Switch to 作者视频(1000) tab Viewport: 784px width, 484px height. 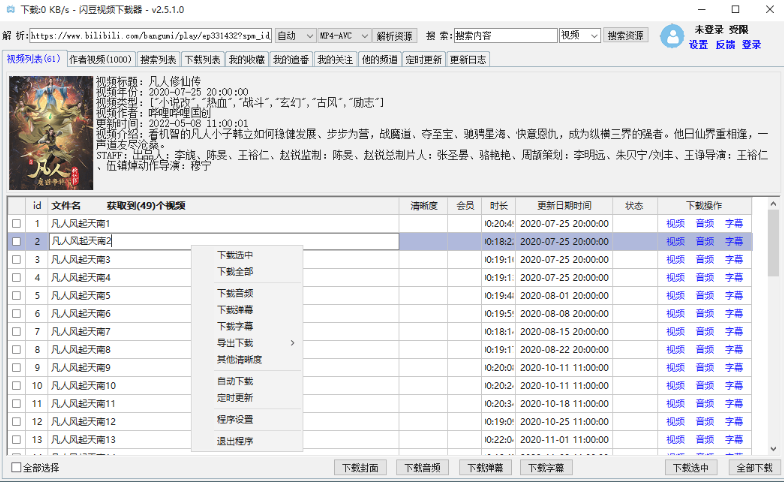pos(100,60)
